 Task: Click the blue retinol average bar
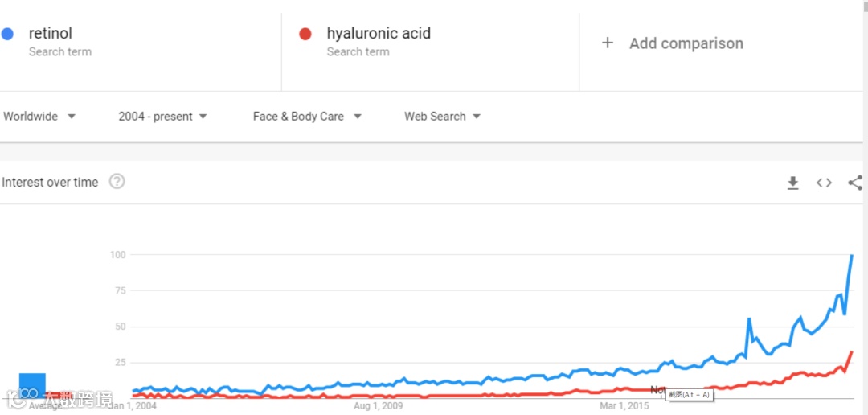click(32, 385)
